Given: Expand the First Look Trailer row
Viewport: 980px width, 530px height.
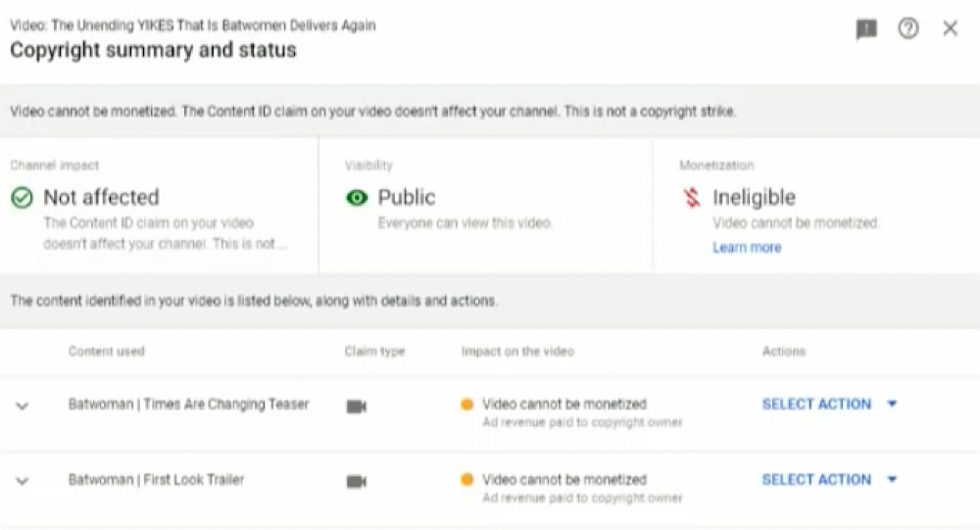Looking at the screenshot, I should (x=22, y=481).
